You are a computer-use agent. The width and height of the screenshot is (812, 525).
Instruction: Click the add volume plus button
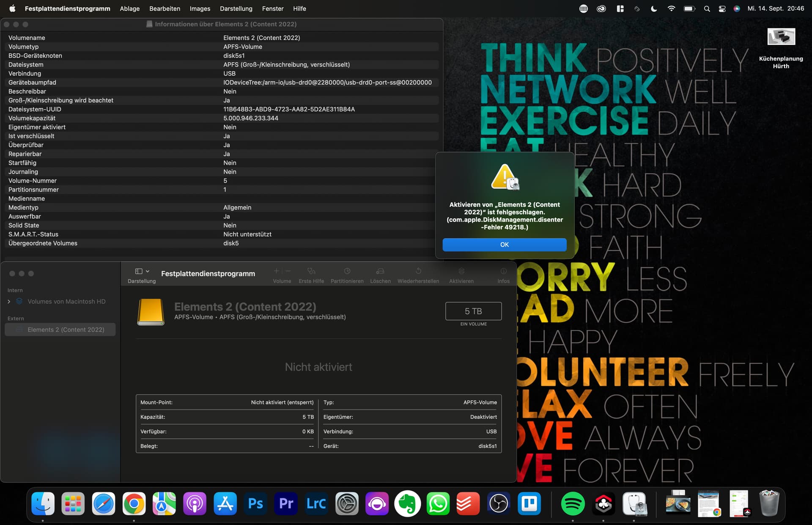click(x=276, y=271)
